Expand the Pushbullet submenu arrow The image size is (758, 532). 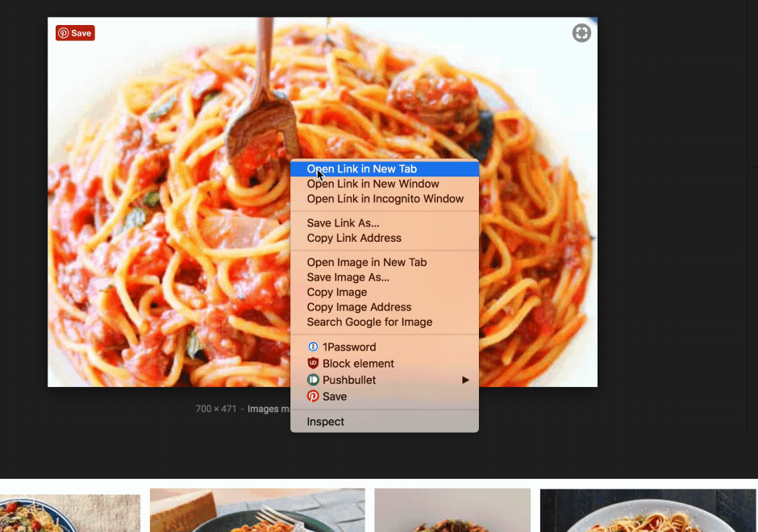click(x=465, y=380)
